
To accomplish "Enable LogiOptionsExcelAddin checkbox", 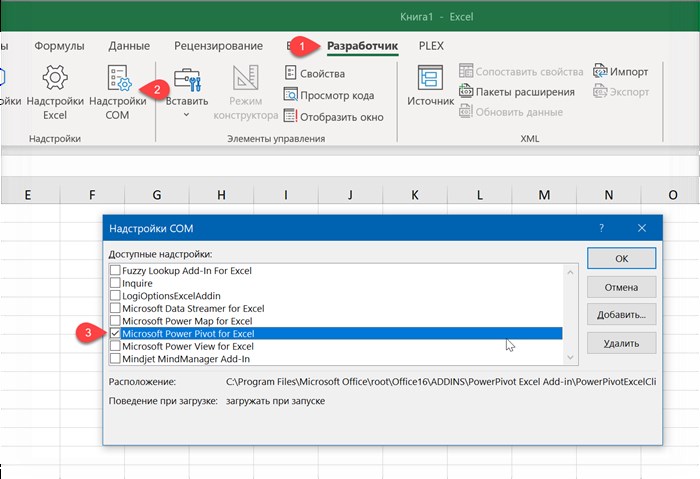I will (x=115, y=295).
